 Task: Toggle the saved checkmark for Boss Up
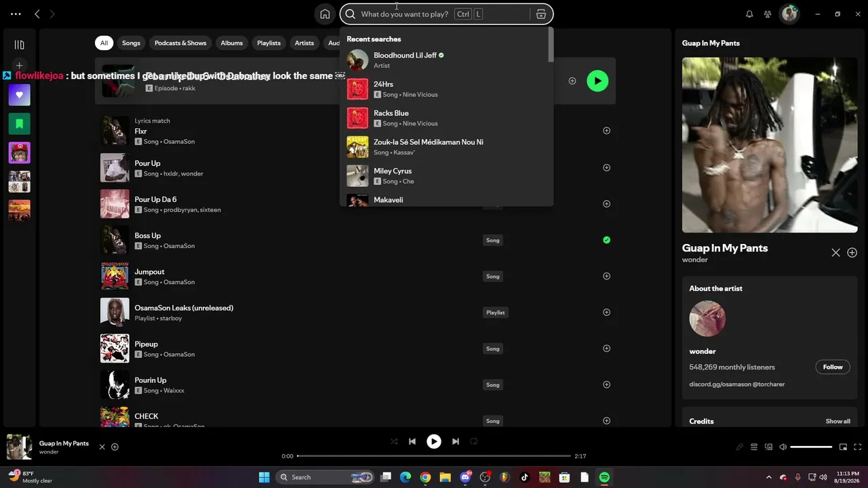click(606, 240)
